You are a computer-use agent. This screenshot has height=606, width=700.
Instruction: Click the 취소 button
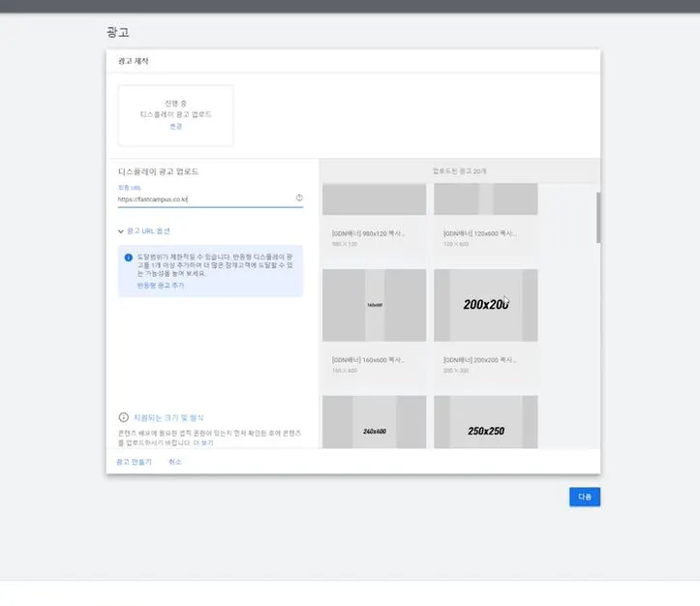175,462
